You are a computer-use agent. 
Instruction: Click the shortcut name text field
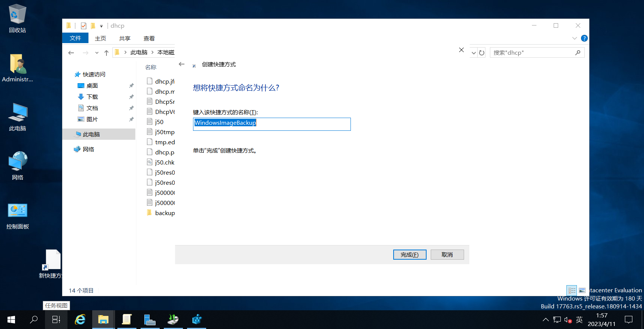(x=272, y=124)
